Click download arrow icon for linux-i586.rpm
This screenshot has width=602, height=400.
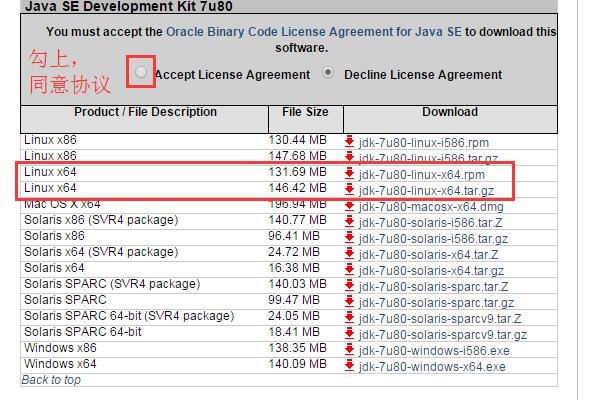pyautogui.click(x=349, y=141)
